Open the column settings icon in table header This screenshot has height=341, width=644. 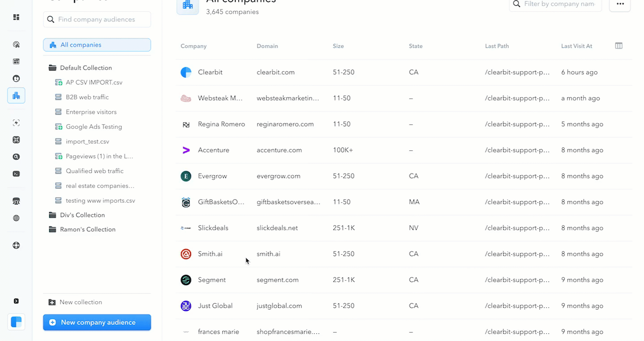[x=619, y=46]
